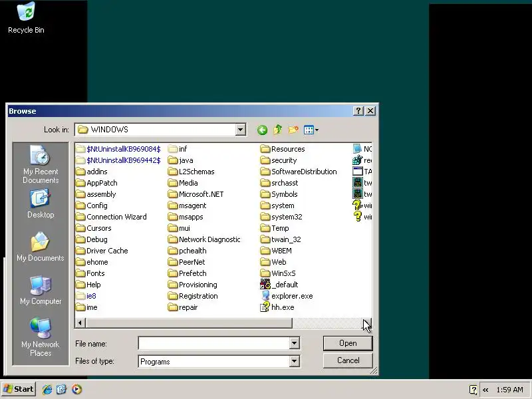
Task: Click the Open button
Action: pos(348,343)
